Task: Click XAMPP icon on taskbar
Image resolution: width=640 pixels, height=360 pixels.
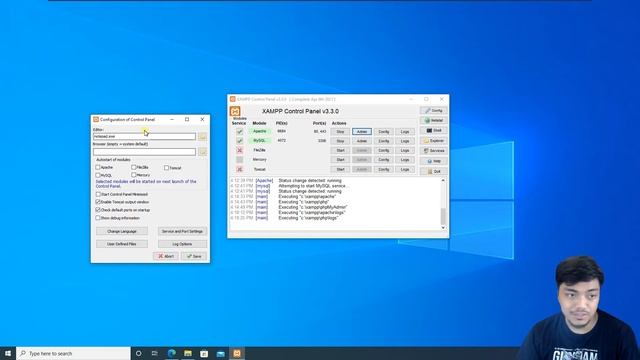Action: [x=237, y=353]
